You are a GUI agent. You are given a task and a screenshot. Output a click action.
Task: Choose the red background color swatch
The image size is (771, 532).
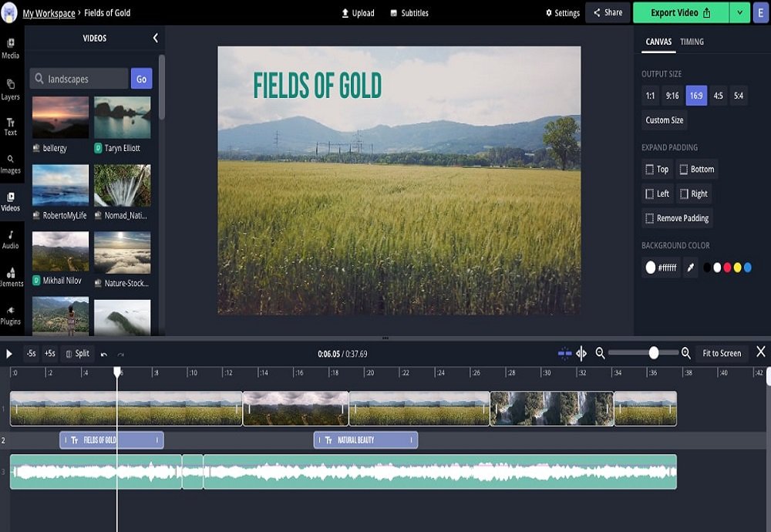pyautogui.click(x=727, y=268)
